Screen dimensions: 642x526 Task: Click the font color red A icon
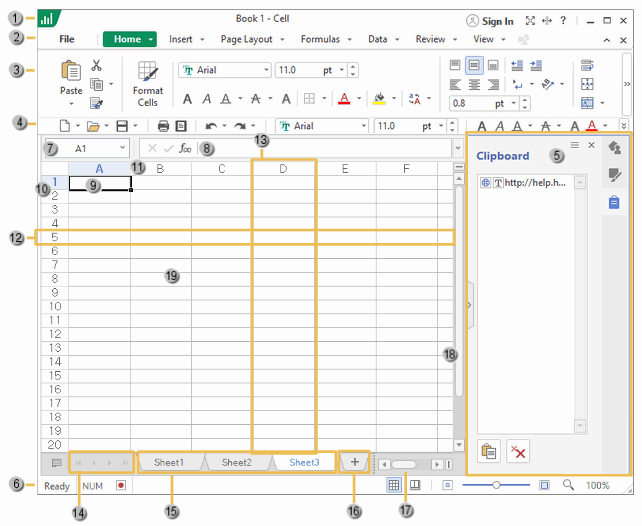[344, 99]
